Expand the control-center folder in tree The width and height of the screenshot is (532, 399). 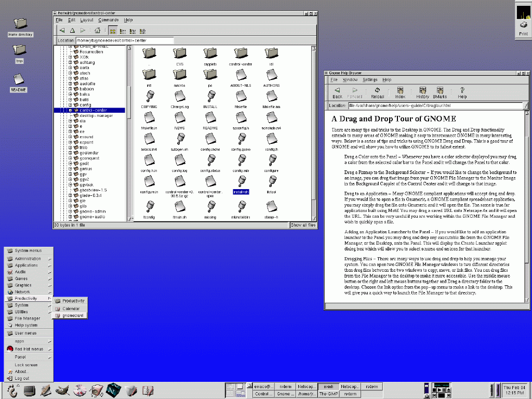click(70, 110)
